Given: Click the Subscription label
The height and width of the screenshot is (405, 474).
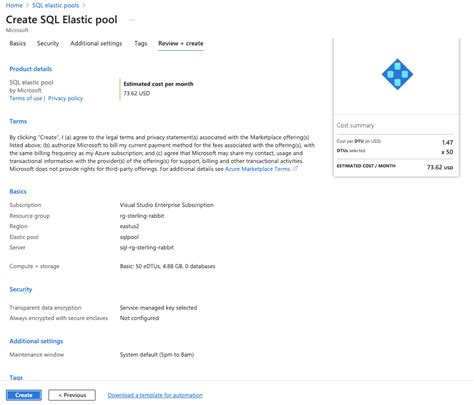Looking at the screenshot, I should pyautogui.click(x=25, y=205).
